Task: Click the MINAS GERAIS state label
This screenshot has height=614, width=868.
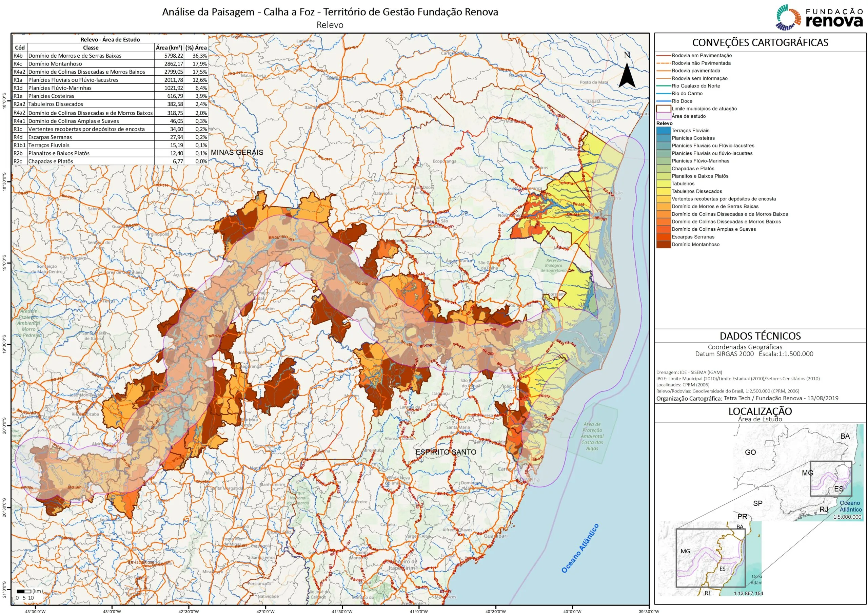Action: tap(237, 152)
